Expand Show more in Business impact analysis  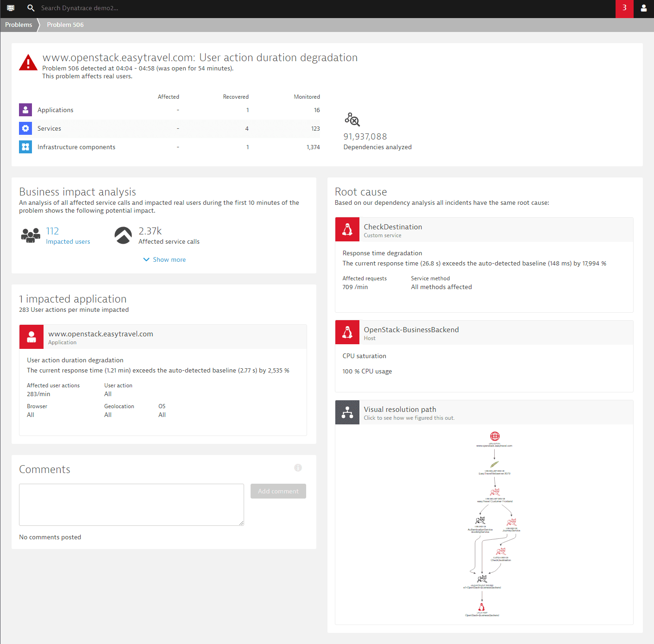[164, 259]
